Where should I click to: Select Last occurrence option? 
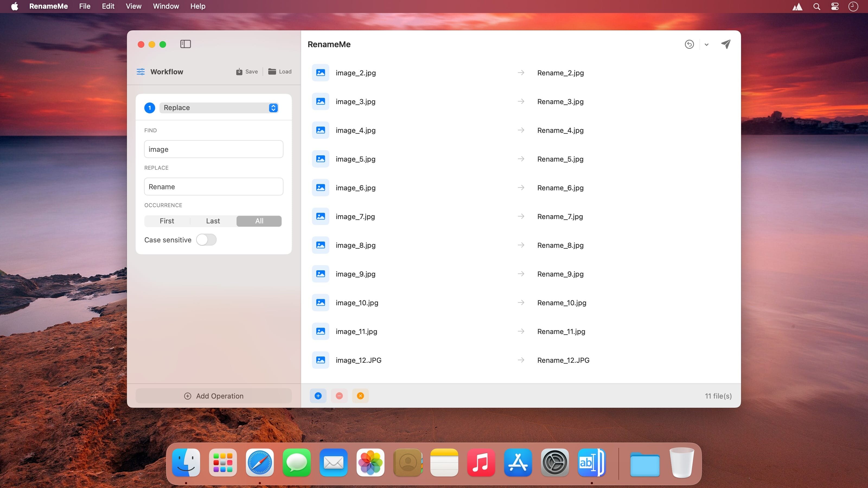point(213,221)
